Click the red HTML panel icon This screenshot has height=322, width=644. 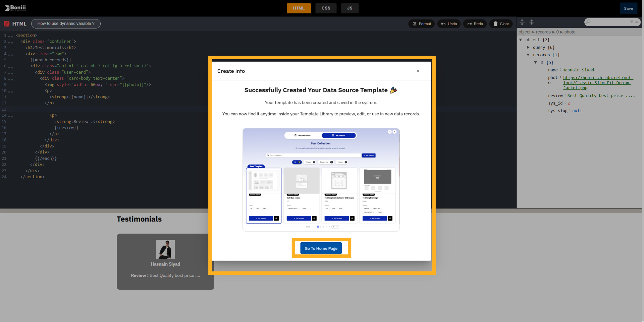coord(7,24)
